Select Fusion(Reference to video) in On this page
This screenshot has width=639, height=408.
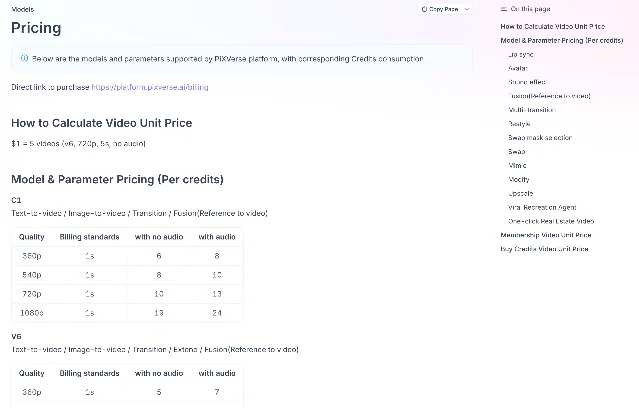click(x=549, y=96)
